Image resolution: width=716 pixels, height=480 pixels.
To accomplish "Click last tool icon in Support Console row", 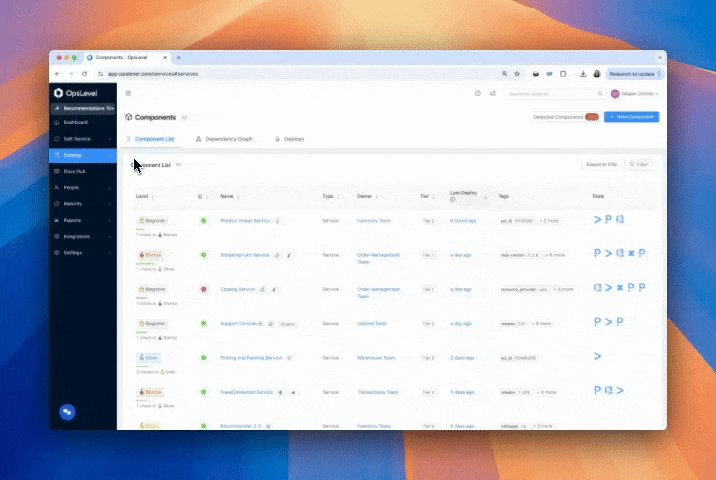I will [620, 322].
